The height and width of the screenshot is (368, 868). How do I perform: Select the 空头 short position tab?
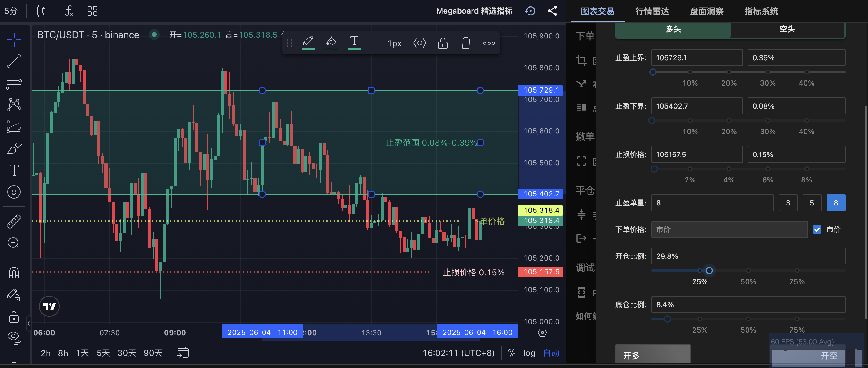click(x=787, y=29)
